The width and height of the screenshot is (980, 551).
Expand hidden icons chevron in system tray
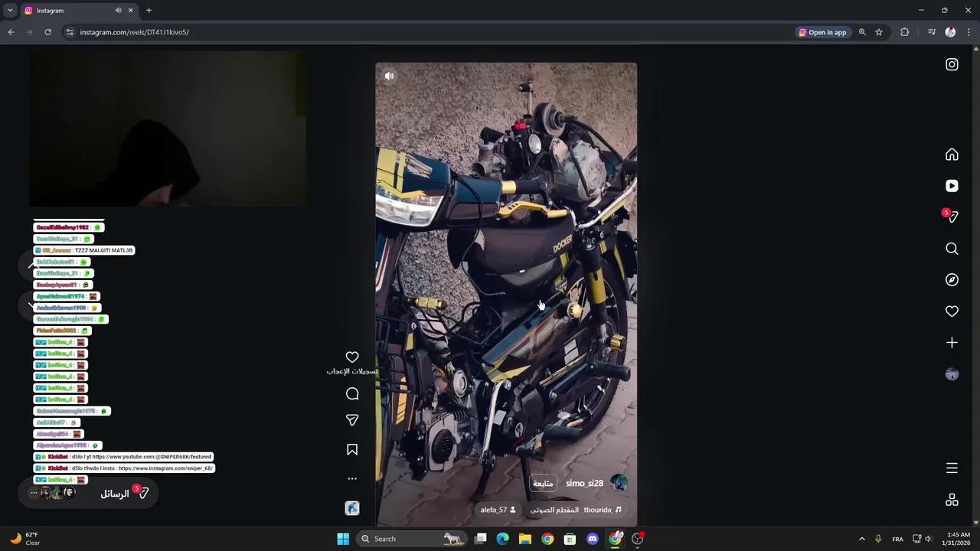point(862,539)
